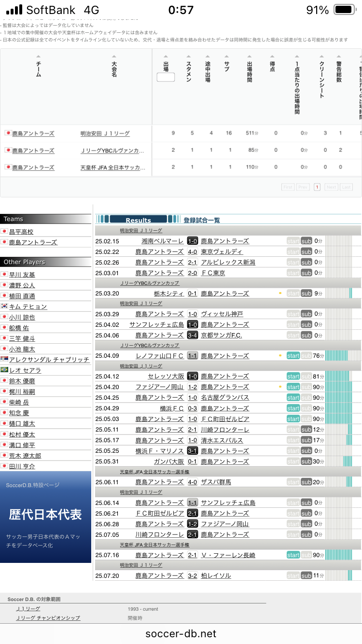Image resolution: width=362 pixels, height=644 pixels.
Task: Open the 3-4 score of the 京都サンガF.C. match
Action: point(192,335)
